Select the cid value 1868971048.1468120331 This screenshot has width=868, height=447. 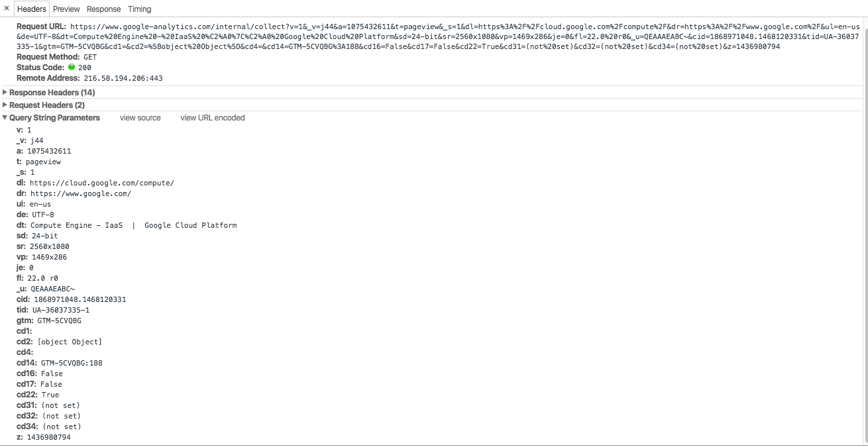[x=80, y=299]
